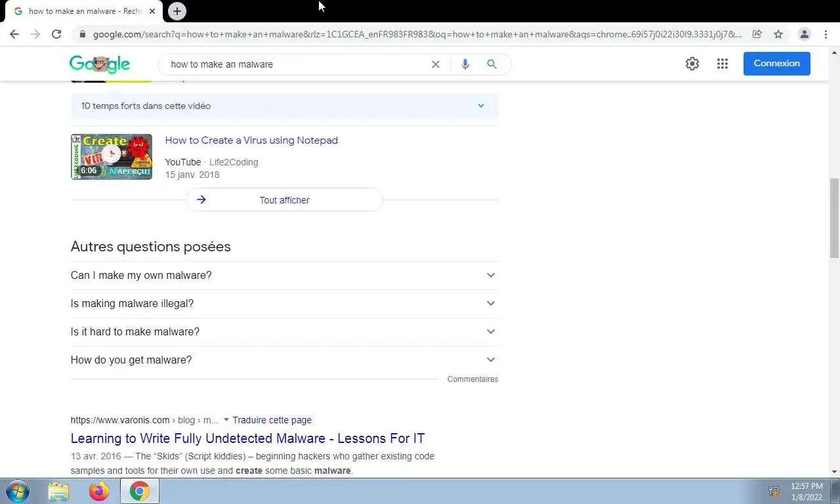
Task: Open the 'How to Create a Virus using Notepad' thumbnail
Action: click(x=112, y=157)
